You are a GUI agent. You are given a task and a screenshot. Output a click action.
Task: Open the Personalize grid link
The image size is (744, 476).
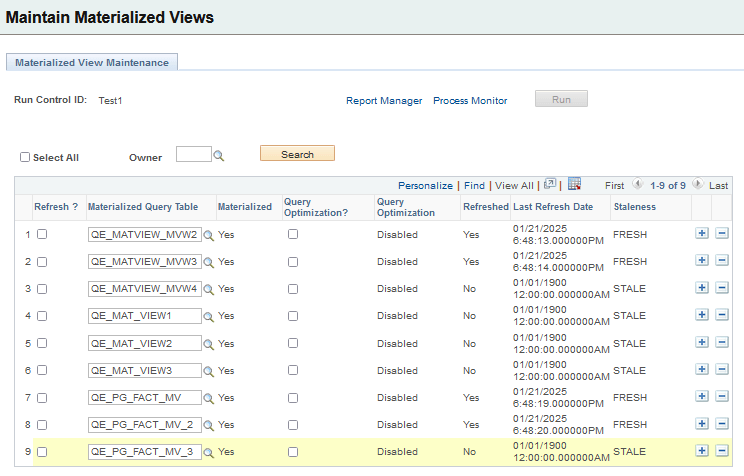tap(425, 186)
